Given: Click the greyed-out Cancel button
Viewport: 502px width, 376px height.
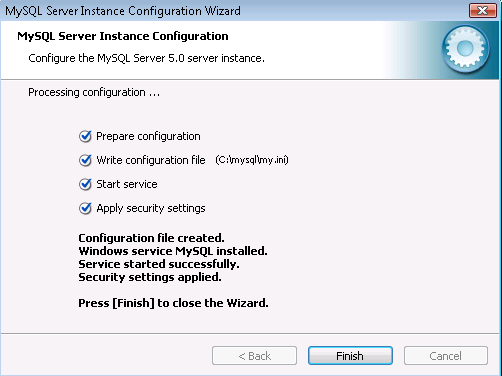Looking at the screenshot, I should [x=446, y=356].
